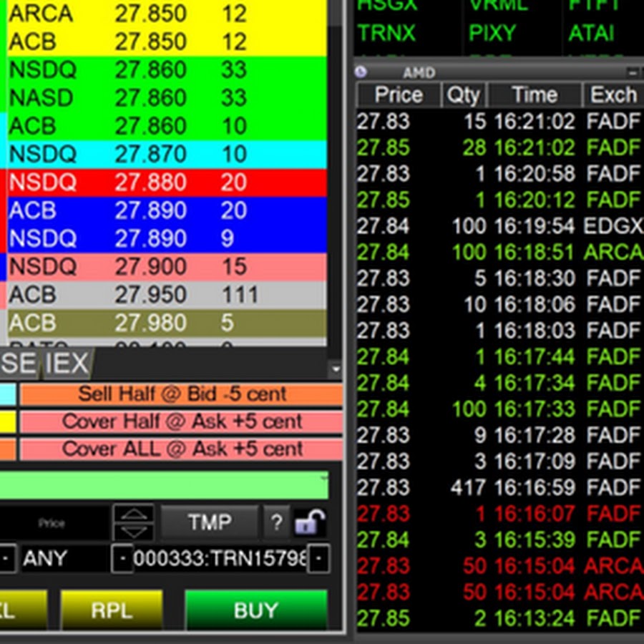
Task: Click Cover ALL @ Ask +5 cent hotkey
Action: tap(181, 449)
